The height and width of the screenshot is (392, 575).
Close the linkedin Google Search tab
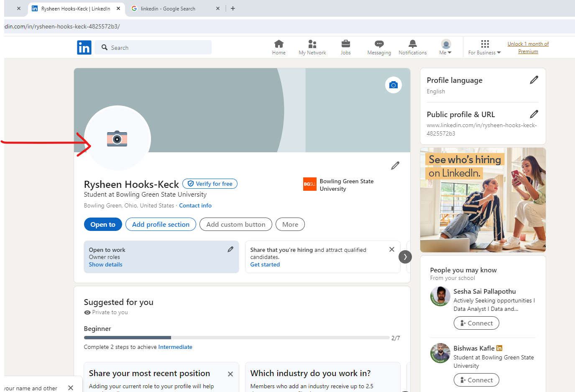coord(218,8)
